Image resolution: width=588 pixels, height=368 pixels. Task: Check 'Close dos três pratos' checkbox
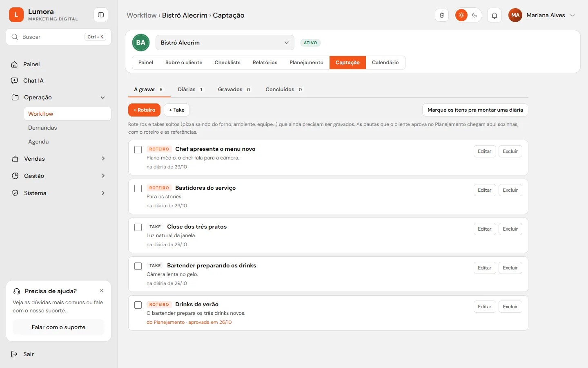click(x=138, y=227)
